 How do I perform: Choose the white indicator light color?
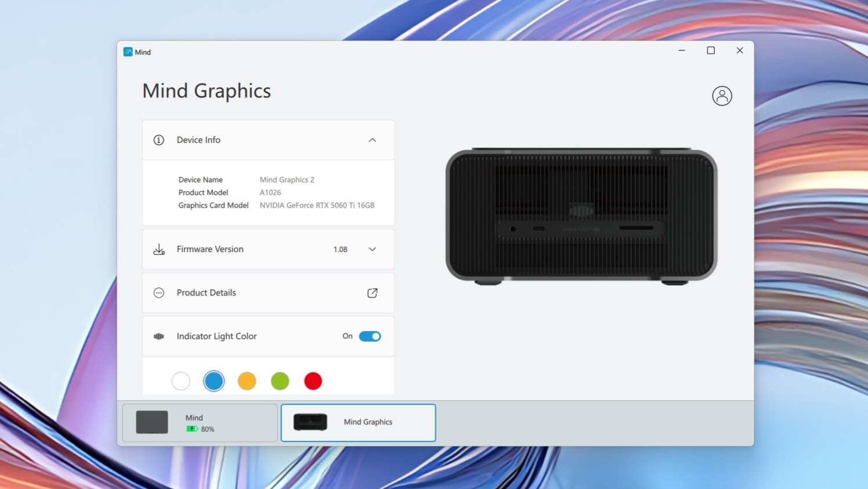pyautogui.click(x=181, y=381)
